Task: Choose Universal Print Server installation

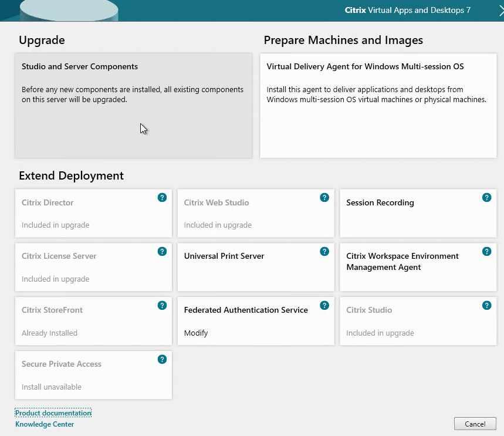Action: (255, 267)
